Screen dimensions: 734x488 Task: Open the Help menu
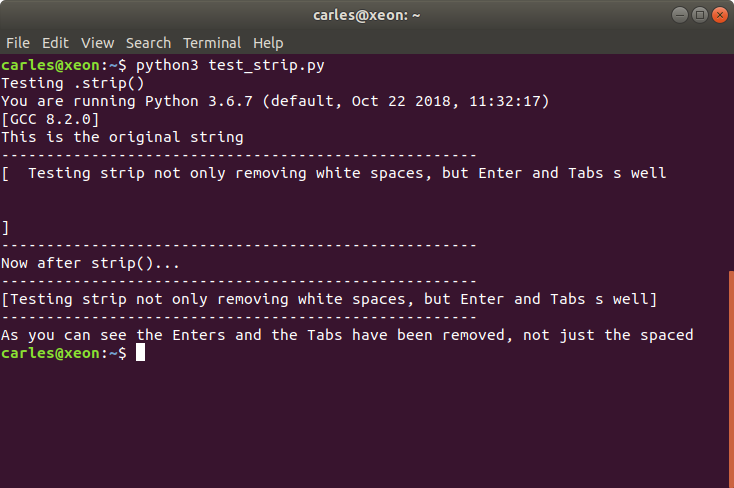pyautogui.click(x=268, y=43)
